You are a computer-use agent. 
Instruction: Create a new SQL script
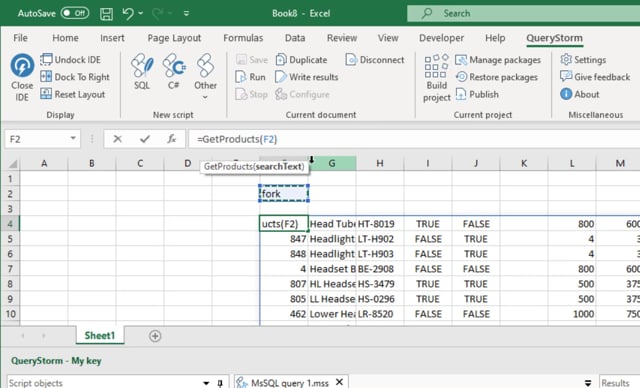point(142,72)
